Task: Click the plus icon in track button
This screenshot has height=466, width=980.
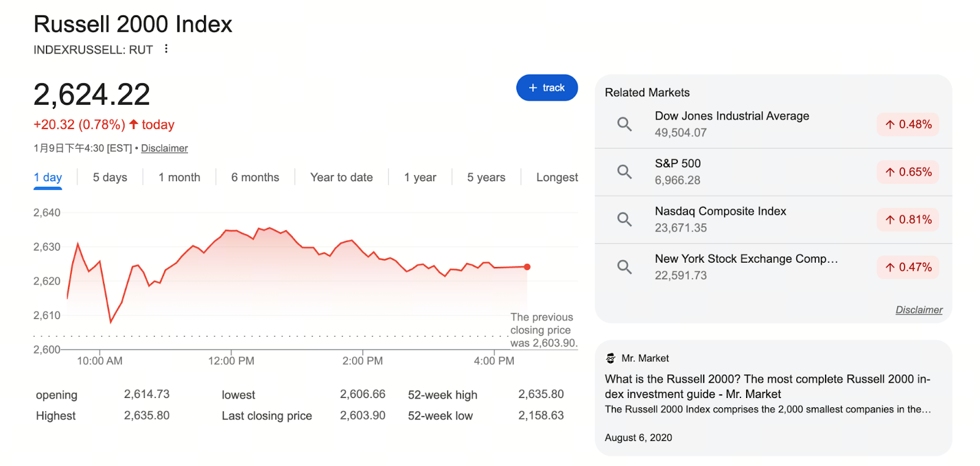Action: pos(533,88)
